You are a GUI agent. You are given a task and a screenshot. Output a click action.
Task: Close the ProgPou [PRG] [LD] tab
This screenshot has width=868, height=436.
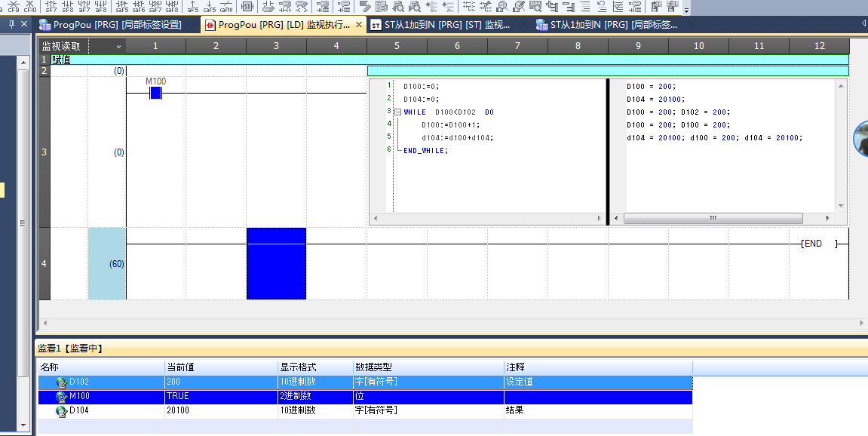pos(358,25)
